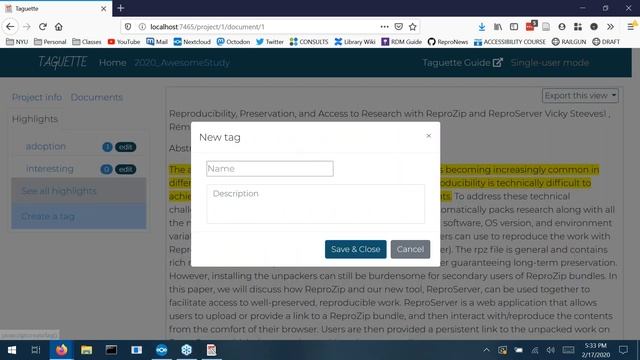Click Create a tag
The image size is (640, 360).
pyautogui.click(x=79, y=216)
